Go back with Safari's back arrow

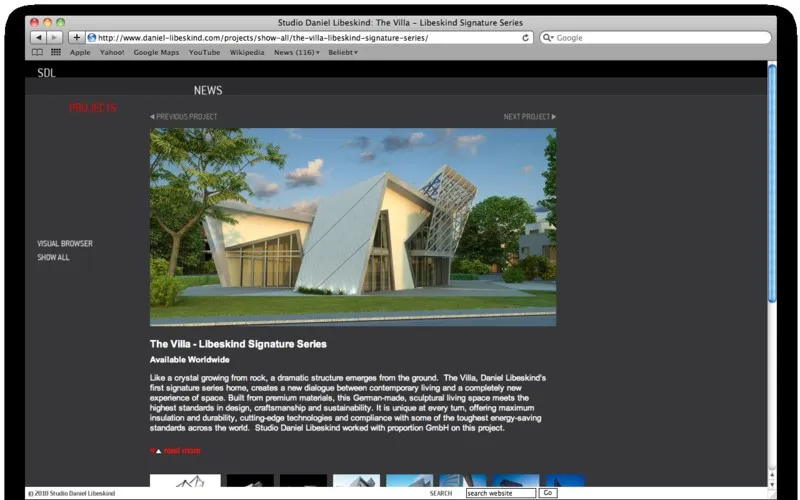(39, 38)
